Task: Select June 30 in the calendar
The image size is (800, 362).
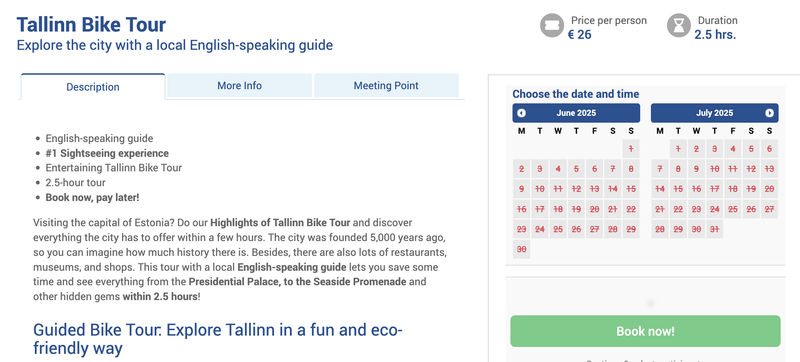Action: point(521,249)
